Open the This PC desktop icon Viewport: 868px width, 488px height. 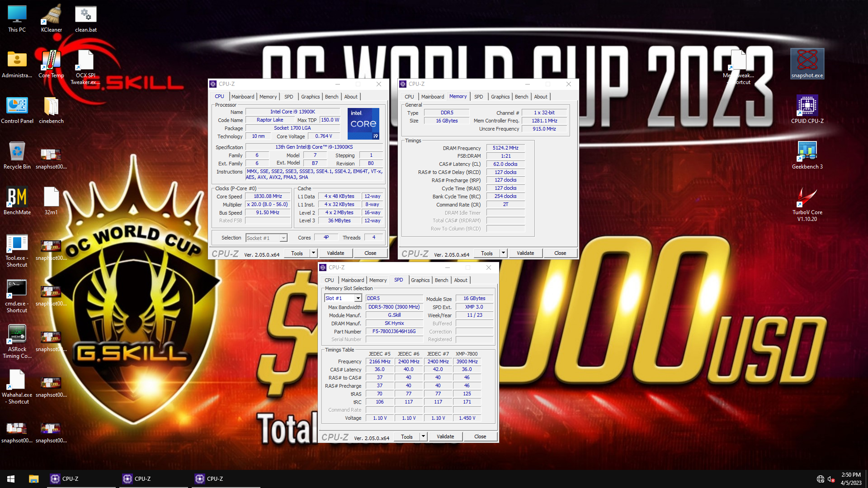(17, 19)
